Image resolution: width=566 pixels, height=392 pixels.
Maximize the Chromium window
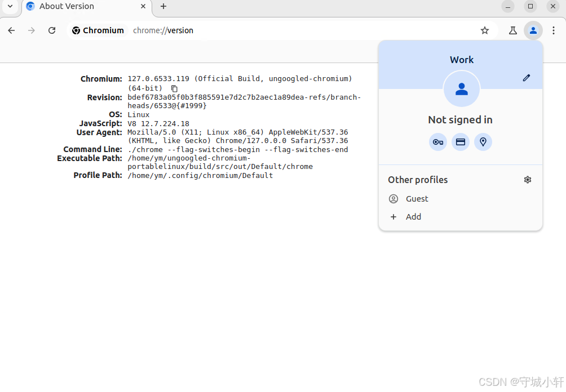(x=530, y=7)
